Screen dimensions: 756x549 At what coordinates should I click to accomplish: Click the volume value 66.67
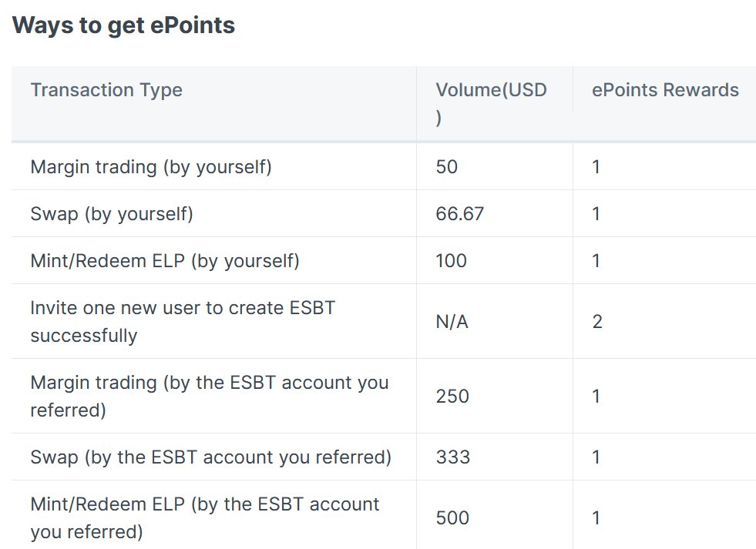pyautogui.click(x=459, y=214)
